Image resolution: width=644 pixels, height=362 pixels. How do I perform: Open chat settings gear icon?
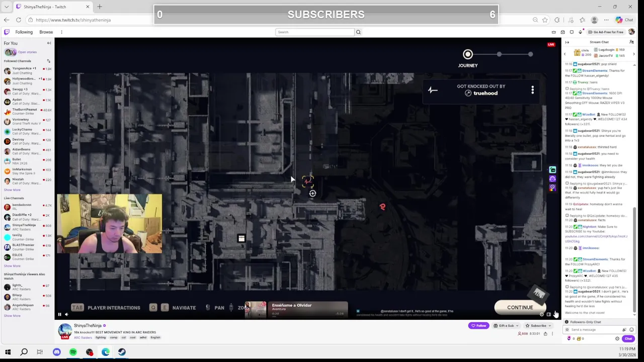point(617,338)
